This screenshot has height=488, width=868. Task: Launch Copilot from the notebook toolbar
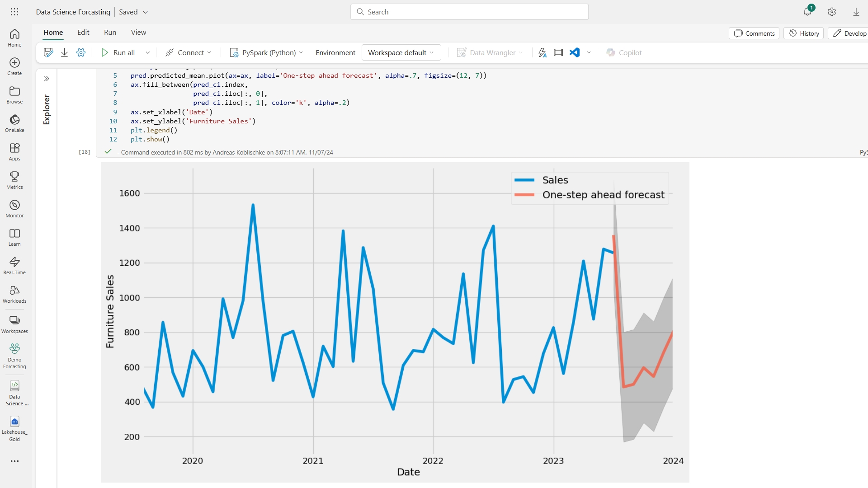(624, 52)
